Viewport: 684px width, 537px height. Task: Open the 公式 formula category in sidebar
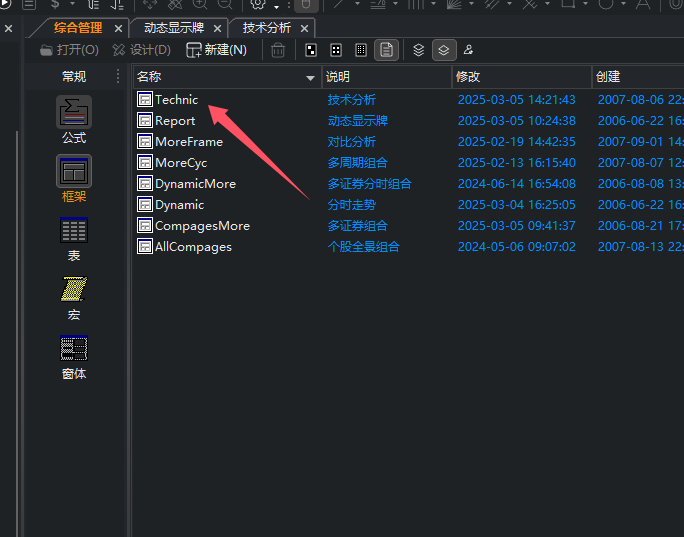74,120
